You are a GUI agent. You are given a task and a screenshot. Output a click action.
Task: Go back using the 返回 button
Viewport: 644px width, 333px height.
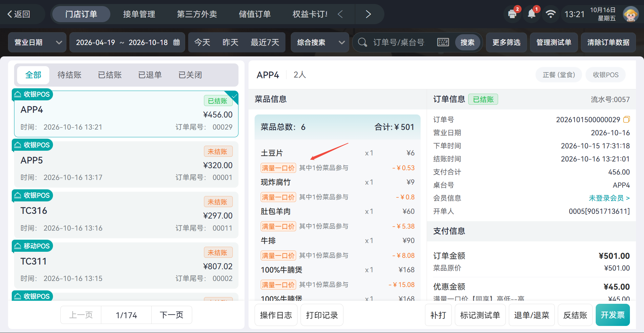coord(19,14)
